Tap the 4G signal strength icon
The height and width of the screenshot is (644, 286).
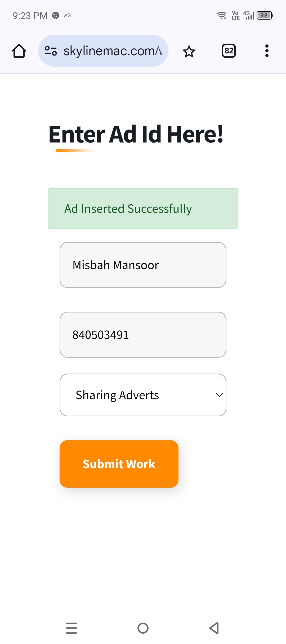(249, 15)
